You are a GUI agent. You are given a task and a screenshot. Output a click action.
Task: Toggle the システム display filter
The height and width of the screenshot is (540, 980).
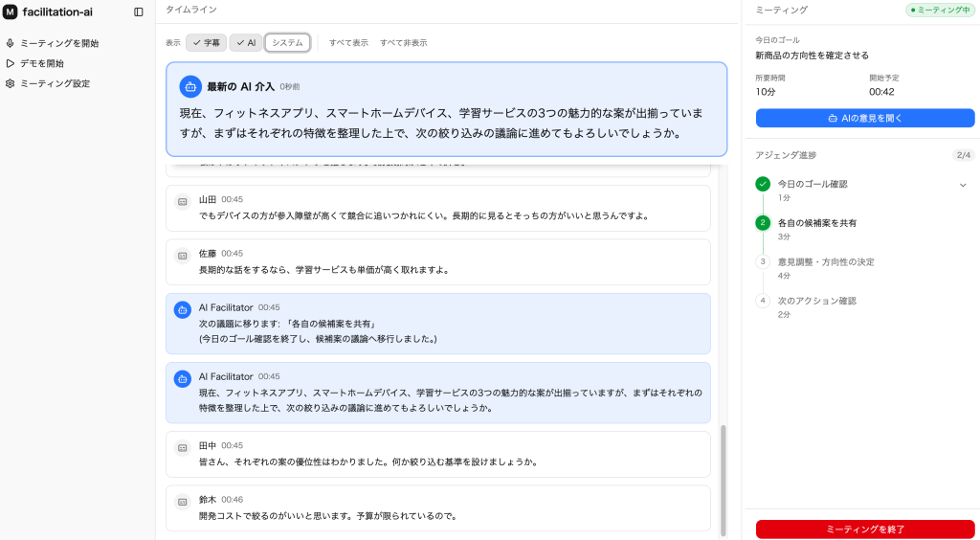(x=287, y=42)
